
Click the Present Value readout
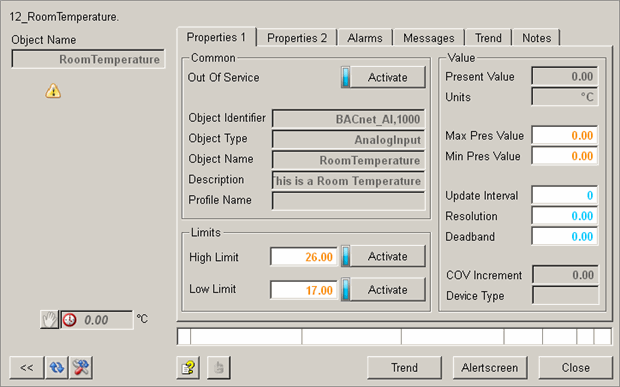[x=565, y=76]
